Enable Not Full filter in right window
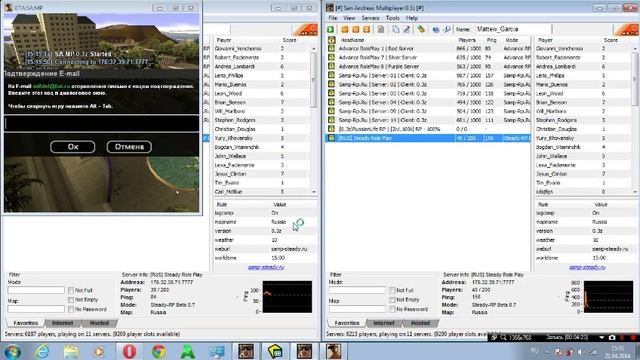This screenshot has width=640, height=360. click(x=392, y=290)
